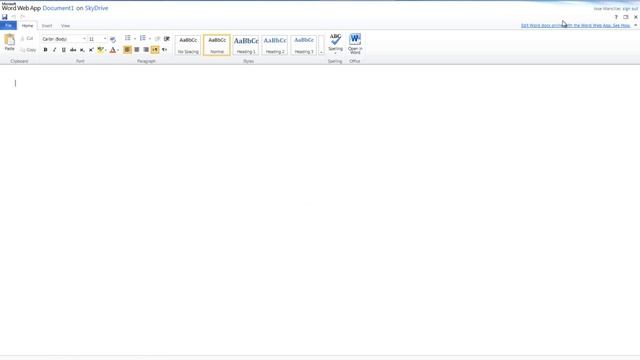640x360 pixels.
Task: Align the paragraph to the right
Action: (146, 50)
